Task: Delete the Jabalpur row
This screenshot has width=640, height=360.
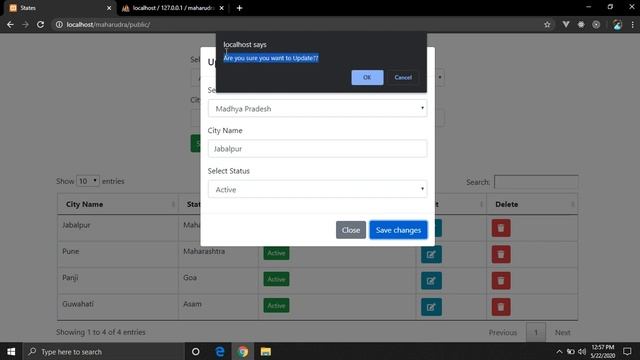Action: click(501, 228)
